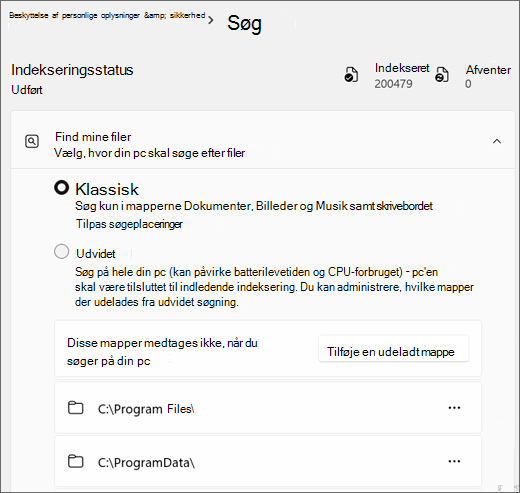
Task: Click the Find mine filer search icon
Action: pos(32,142)
